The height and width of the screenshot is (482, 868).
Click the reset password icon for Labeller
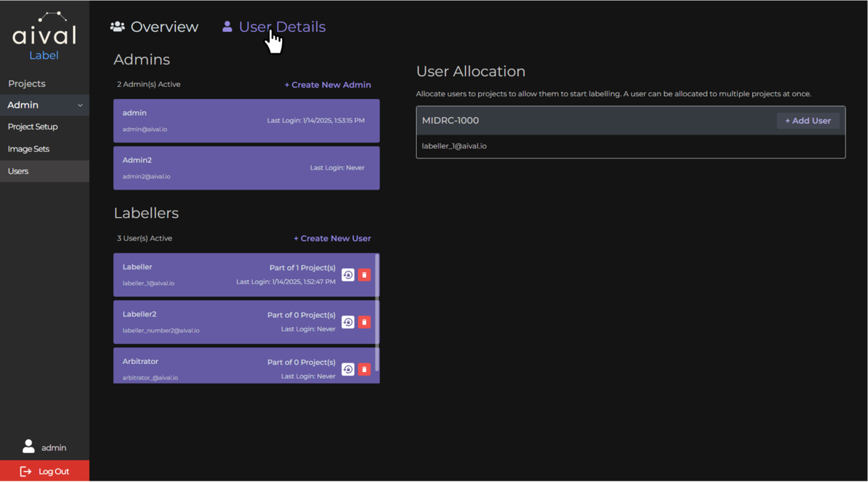click(348, 275)
